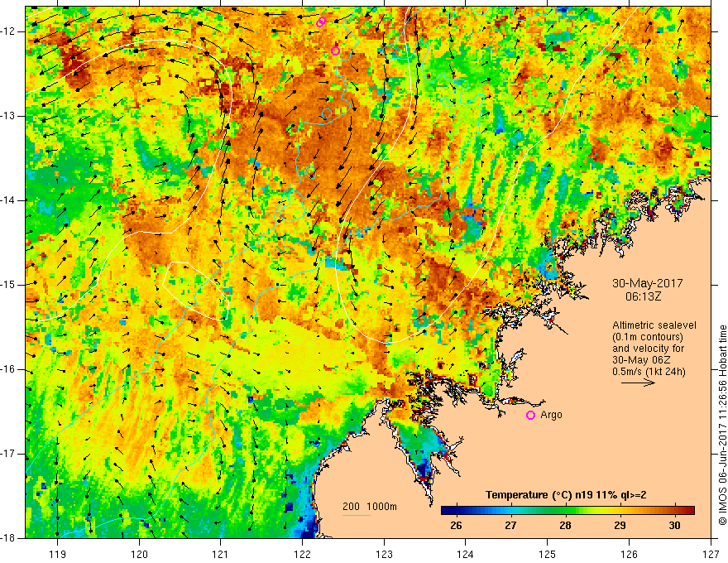Click the longitude axis label '126'
This screenshot has width=728, height=563.
(x=629, y=554)
